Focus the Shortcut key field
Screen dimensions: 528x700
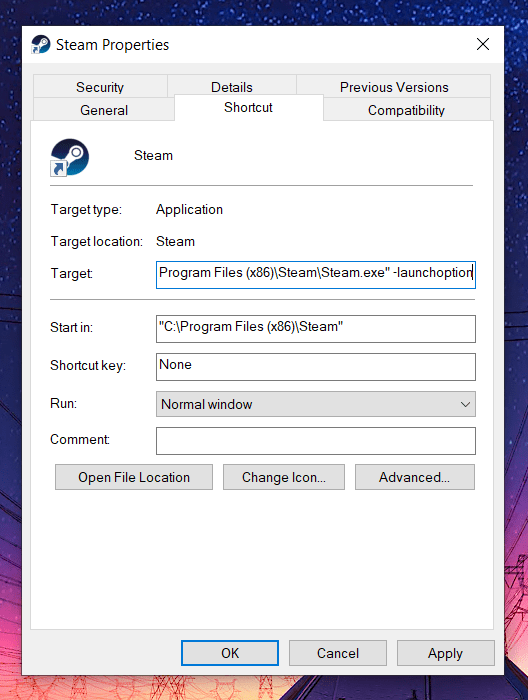pos(316,367)
